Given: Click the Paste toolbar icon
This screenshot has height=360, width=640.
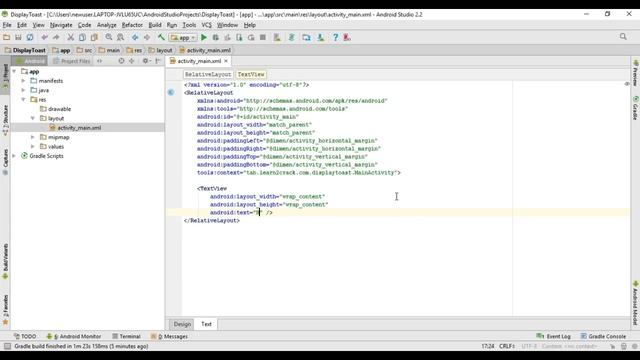Looking at the screenshot, I should coord(94,37).
